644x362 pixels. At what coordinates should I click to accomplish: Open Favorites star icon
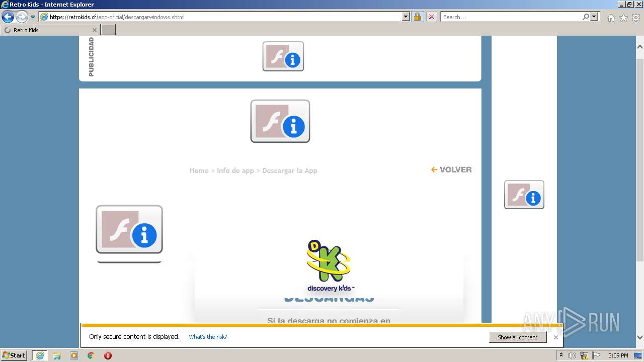[x=623, y=18]
